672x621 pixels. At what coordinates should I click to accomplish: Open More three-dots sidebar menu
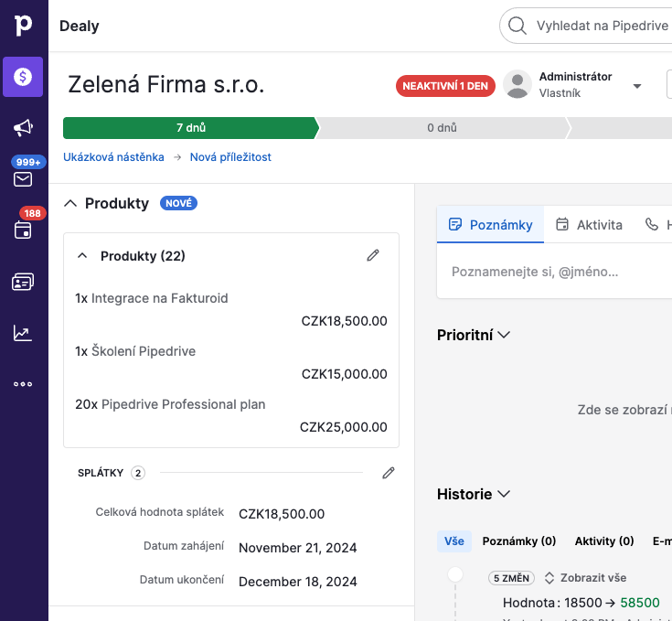pos(24,384)
